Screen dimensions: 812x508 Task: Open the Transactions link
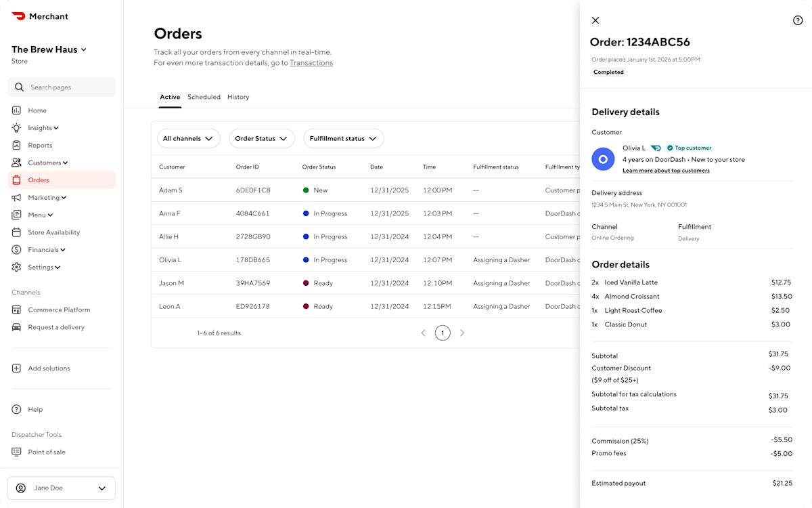click(x=311, y=62)
